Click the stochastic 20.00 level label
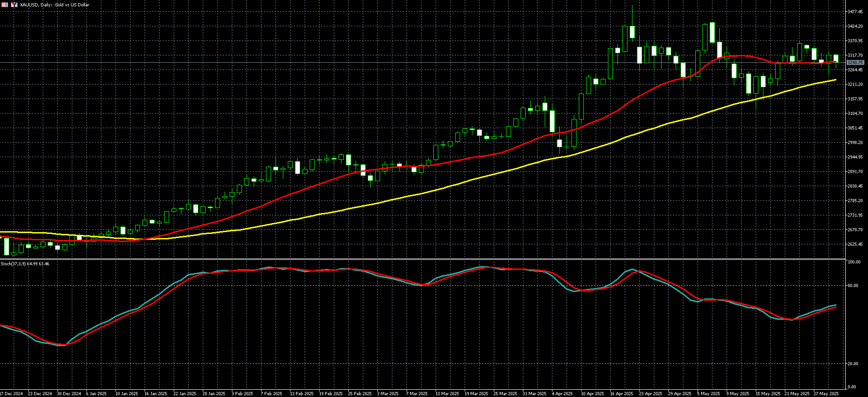Viewport: 868px width, 397px height. (x=853, y=364)
